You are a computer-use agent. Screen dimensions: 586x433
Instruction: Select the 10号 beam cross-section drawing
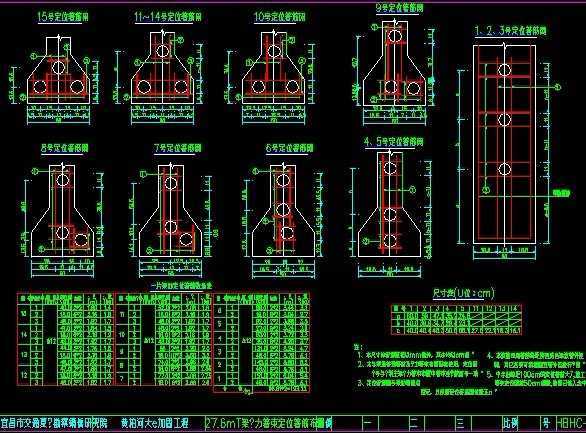pos(274,68)
